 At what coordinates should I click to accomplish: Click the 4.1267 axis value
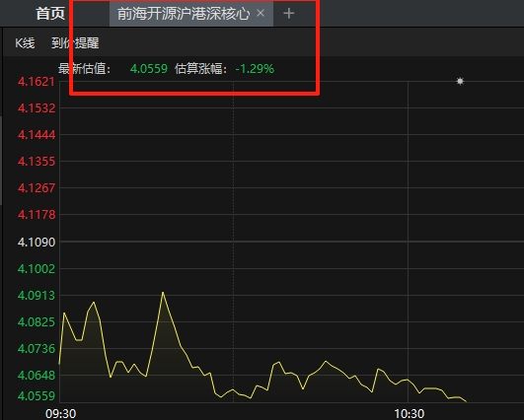37,188
